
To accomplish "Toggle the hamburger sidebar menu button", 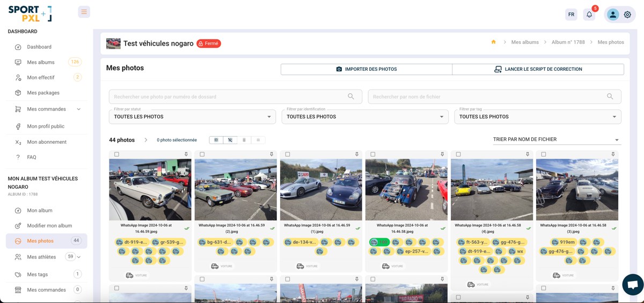I will 84,12.
